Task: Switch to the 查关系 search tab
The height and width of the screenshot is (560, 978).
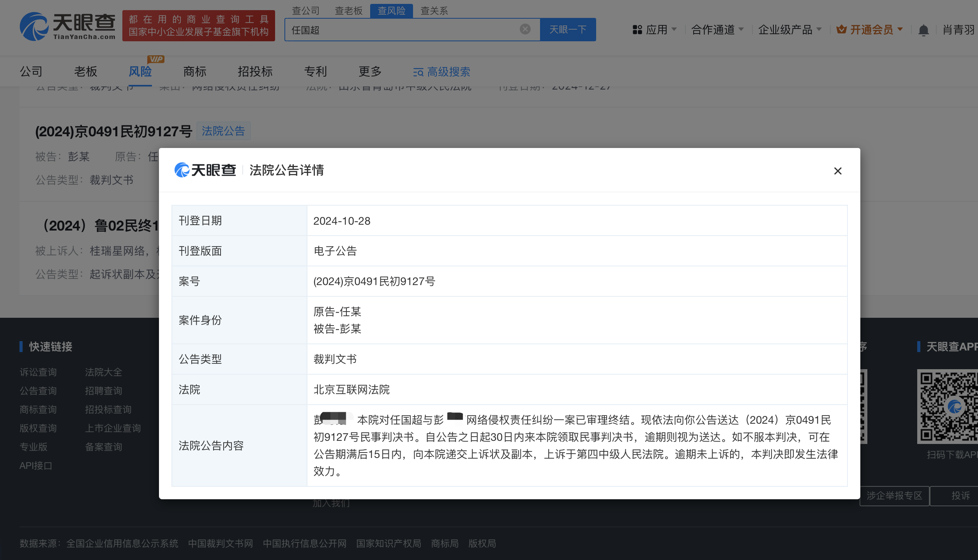Action: coord(434,11)
